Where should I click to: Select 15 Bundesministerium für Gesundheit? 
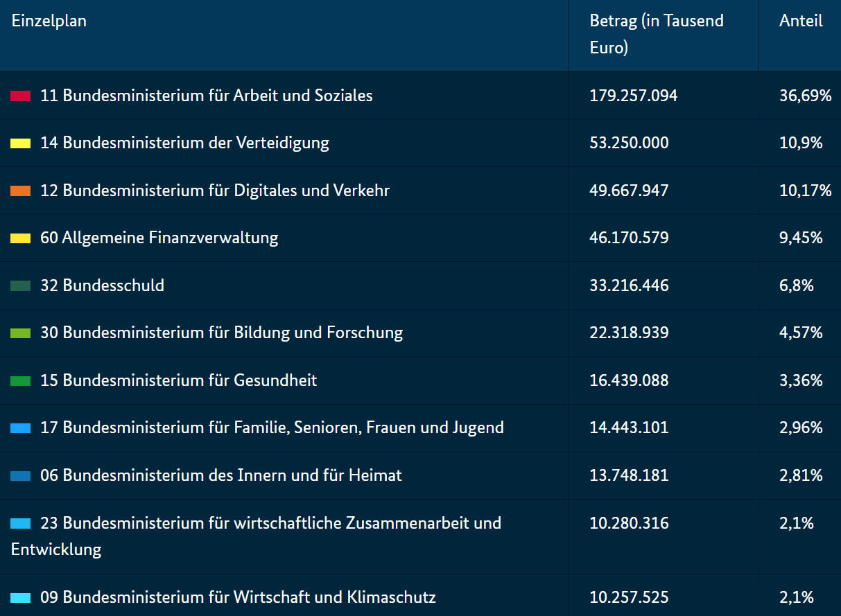coord(179,380)
